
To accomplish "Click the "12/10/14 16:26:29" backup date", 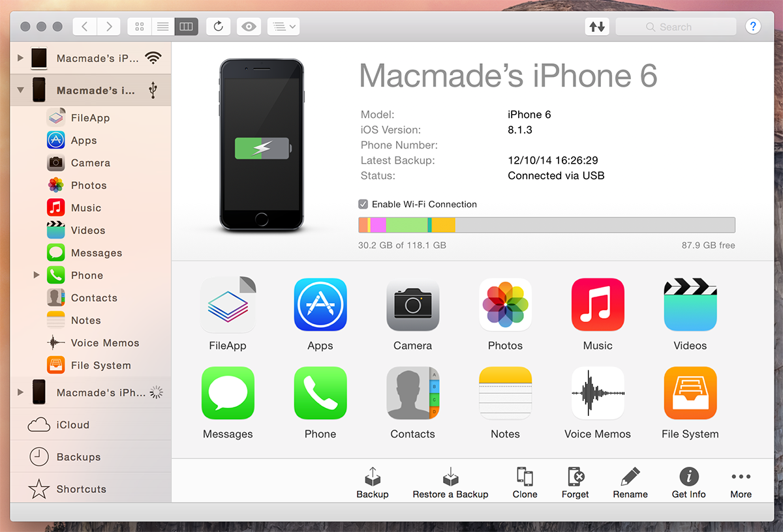I will tap(553, 160).
